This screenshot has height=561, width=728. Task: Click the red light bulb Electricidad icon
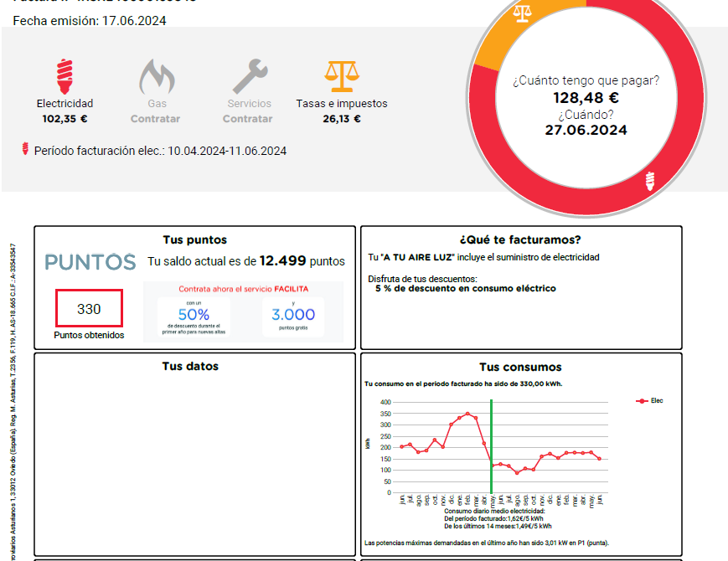65,76
